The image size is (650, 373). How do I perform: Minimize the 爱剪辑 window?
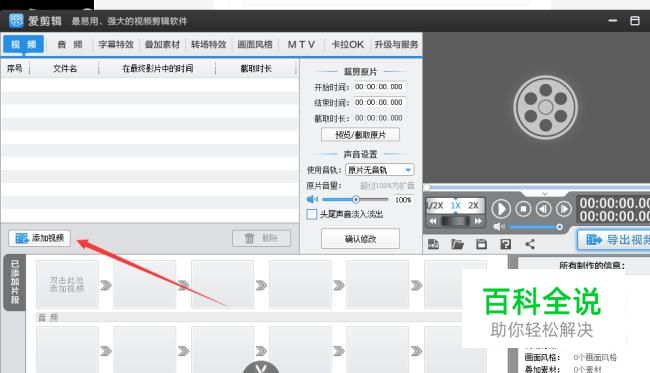(x=613, y=20)
